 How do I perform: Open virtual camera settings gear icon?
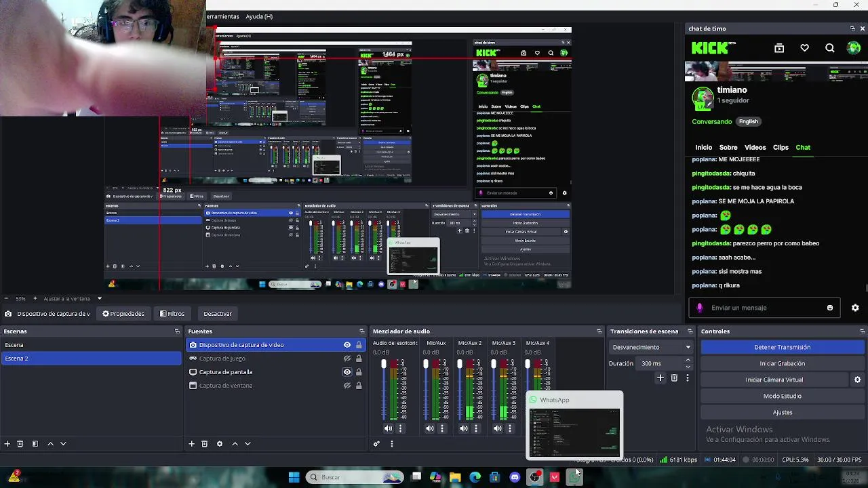tap(857, 380)
